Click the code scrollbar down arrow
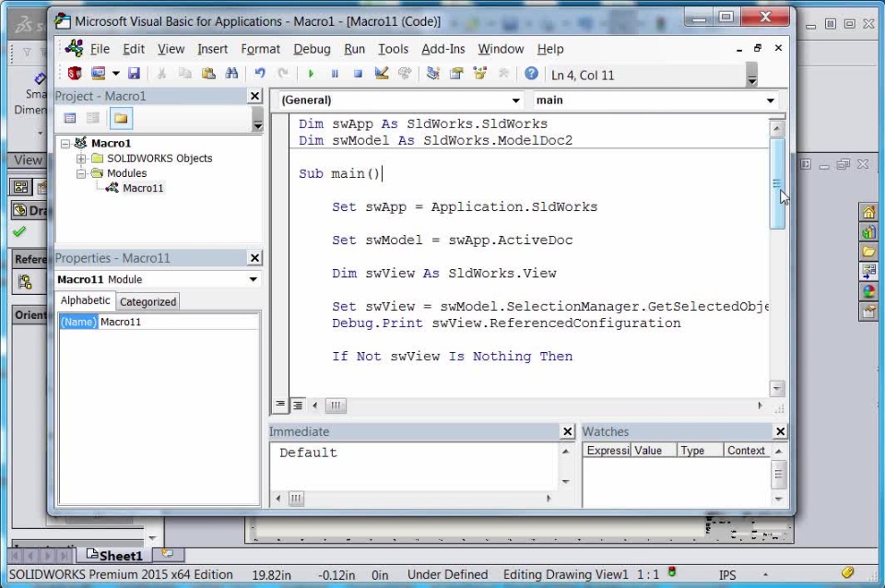 pyautogui.click(x=777, y=388)
